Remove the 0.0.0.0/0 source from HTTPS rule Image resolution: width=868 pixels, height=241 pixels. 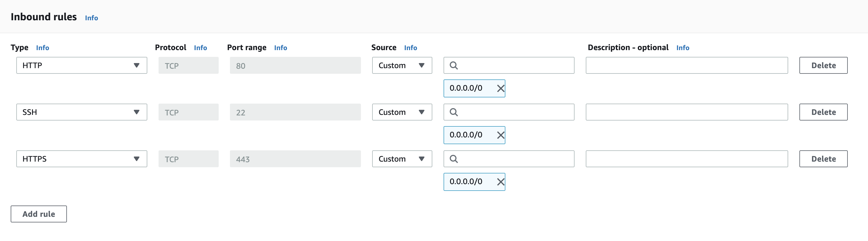(x=500, y=182)
